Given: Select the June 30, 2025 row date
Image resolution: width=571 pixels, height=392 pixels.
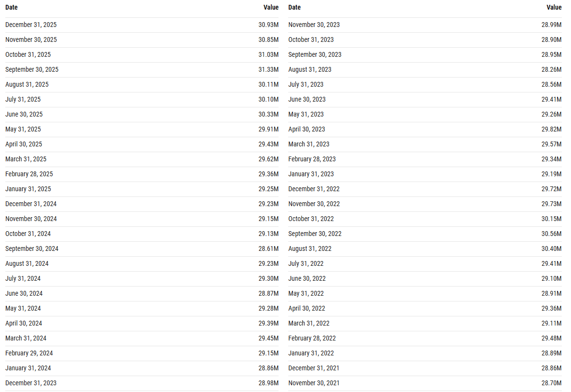Looking at the screenshot, I should pos(24,114).
